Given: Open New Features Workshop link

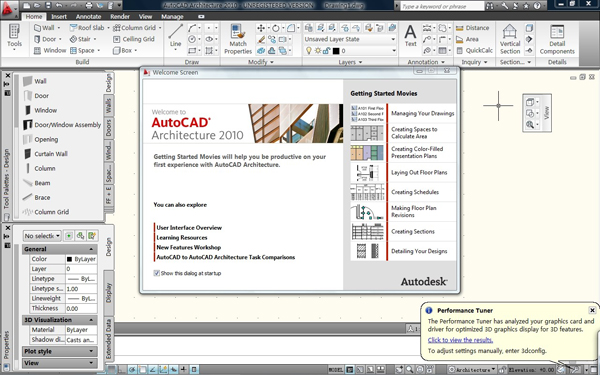Looking at the screenshot, I should [x=189, y=248].
